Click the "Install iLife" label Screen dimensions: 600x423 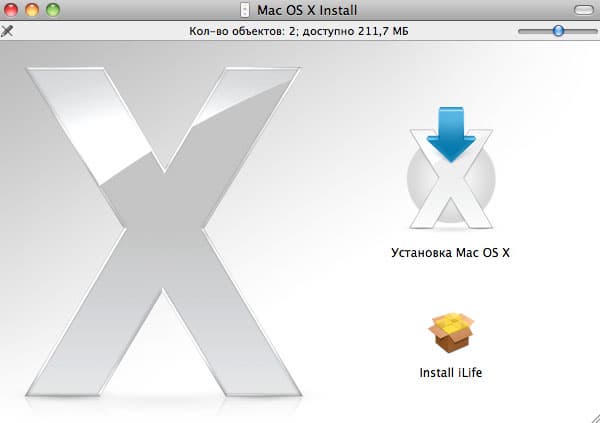pyautogui.click(x=451, y=372)
